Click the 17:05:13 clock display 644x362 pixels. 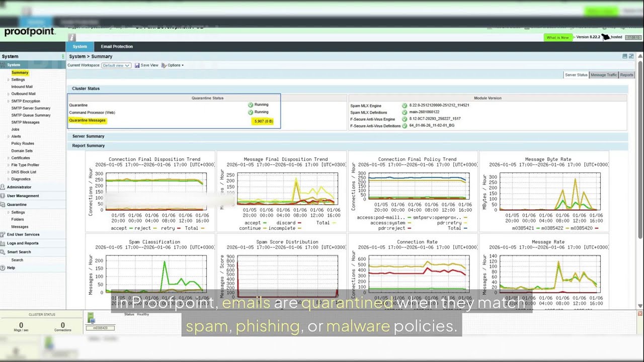click(633, 37)
